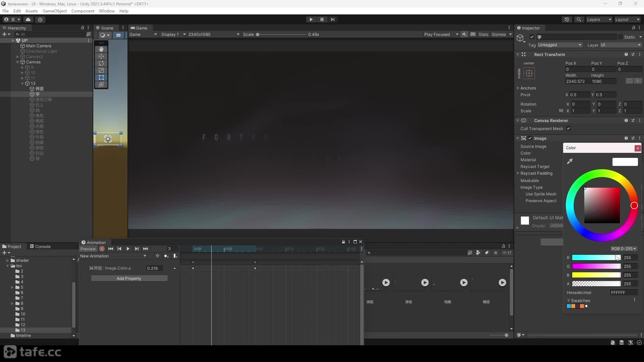Toggle the Cull Transparent Mesh checkbox
The width and height of the screenshot is (644, 362).
[568, 129]
